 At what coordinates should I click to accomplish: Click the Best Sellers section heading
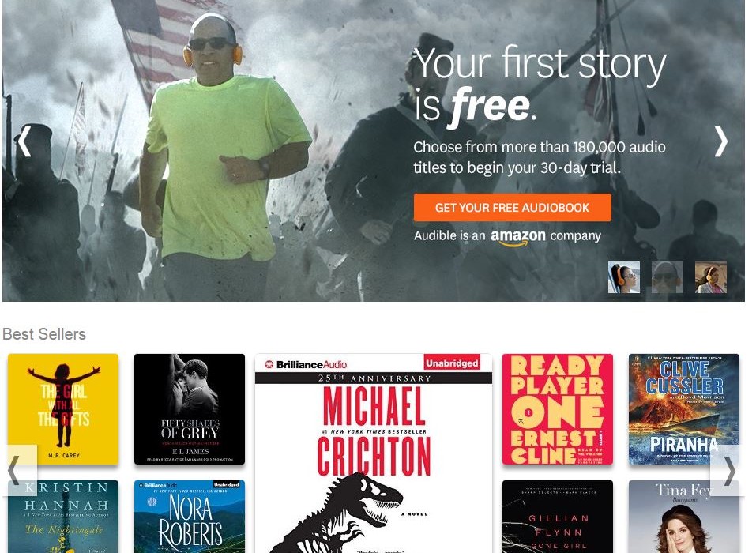click(44, 333)
